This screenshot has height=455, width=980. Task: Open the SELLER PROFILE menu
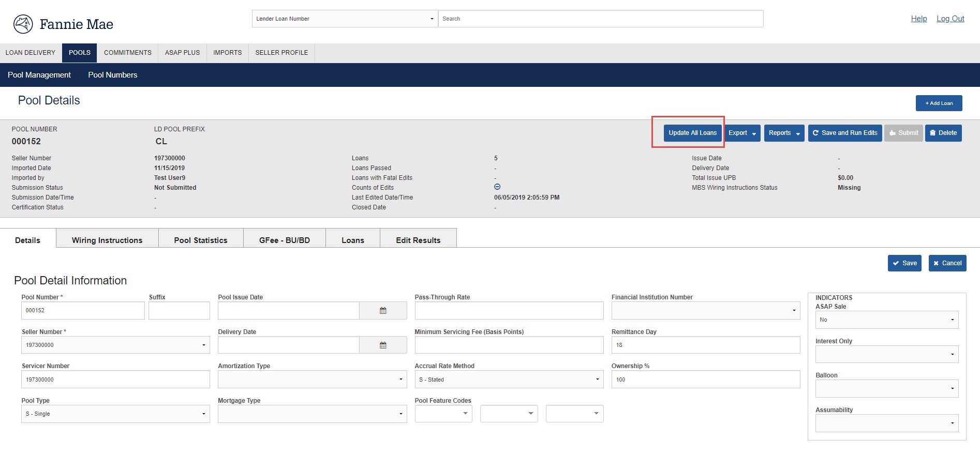point(281,53)
